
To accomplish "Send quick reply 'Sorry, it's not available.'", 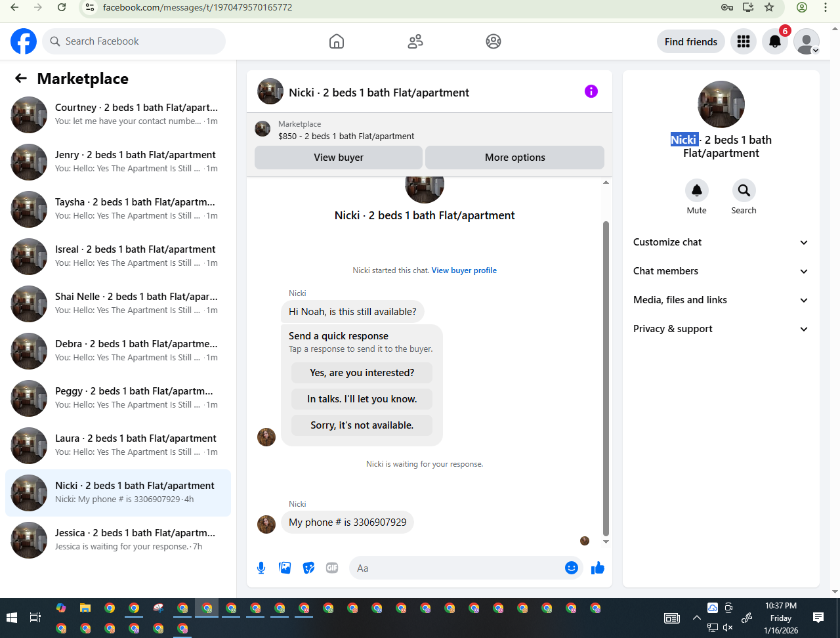I will (362, 425).
